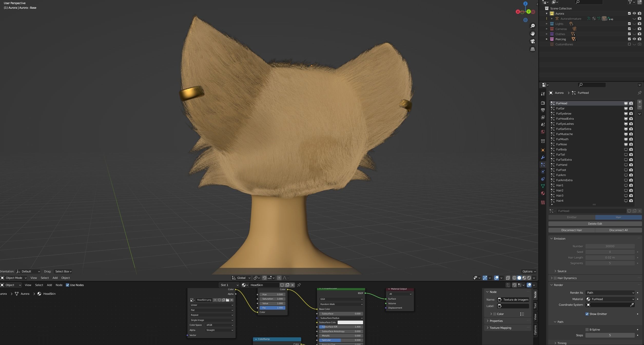Enable the B-Spline checkbox
644x345 pixels.
click(x=587, y=330)
